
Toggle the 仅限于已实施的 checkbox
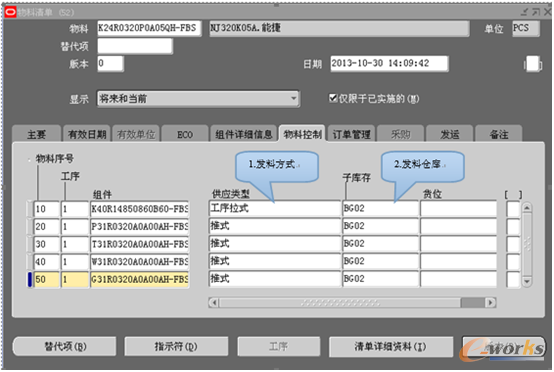[333, 98]
